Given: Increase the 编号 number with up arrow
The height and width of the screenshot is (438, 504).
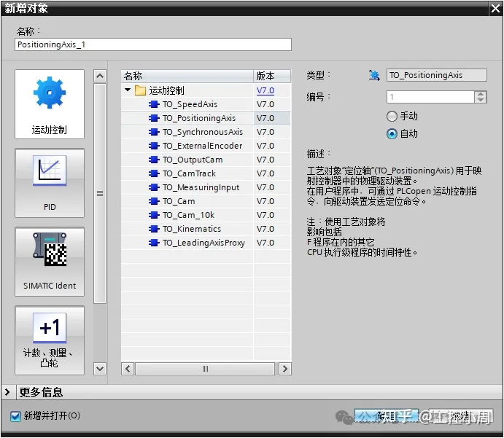Looking at the screenshot, I should [481, 94].
